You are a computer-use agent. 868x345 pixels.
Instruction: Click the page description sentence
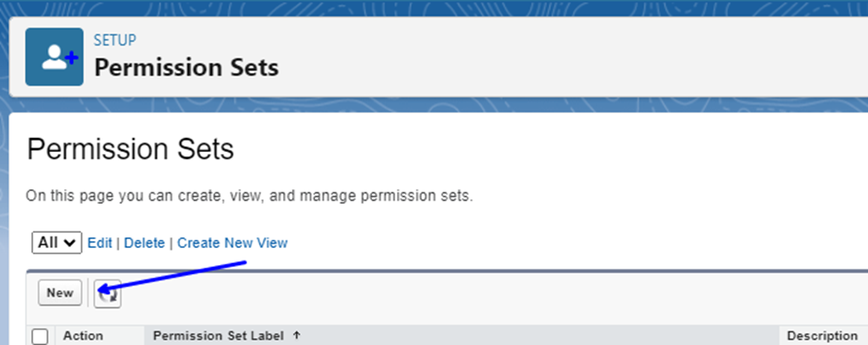[x=249, y=197]
